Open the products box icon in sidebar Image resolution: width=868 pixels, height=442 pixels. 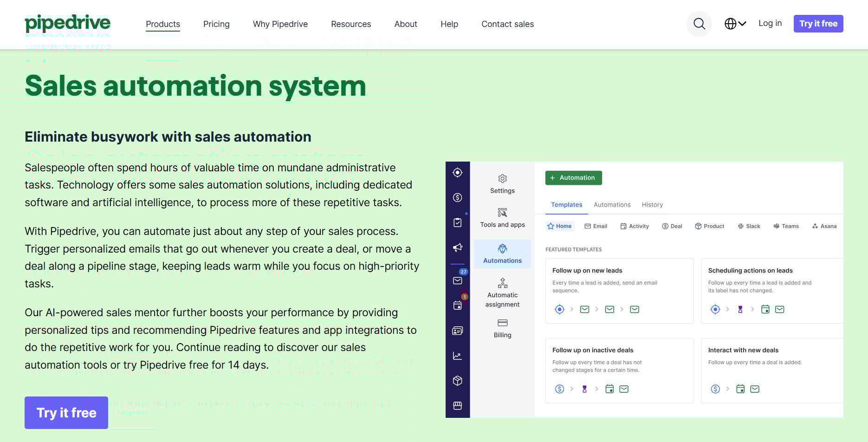458,381
